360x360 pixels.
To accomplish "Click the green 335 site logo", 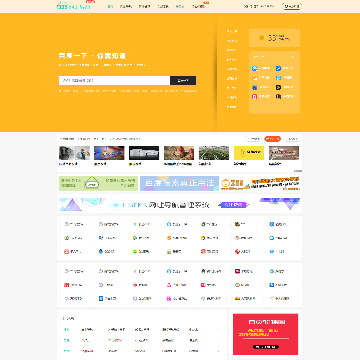I will point(74,6).
